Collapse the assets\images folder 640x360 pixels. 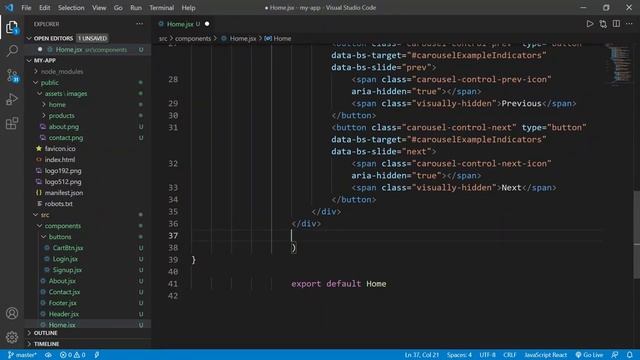[66, 93]
